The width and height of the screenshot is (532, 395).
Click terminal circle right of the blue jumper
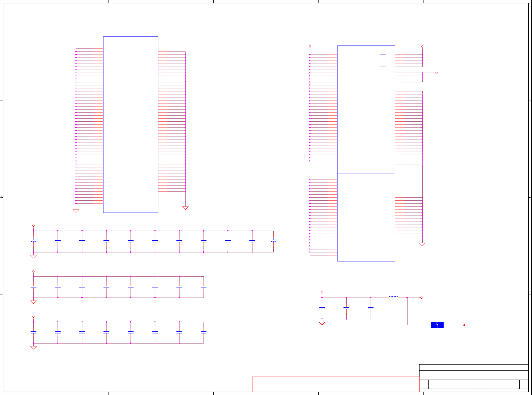coord(464,325)
